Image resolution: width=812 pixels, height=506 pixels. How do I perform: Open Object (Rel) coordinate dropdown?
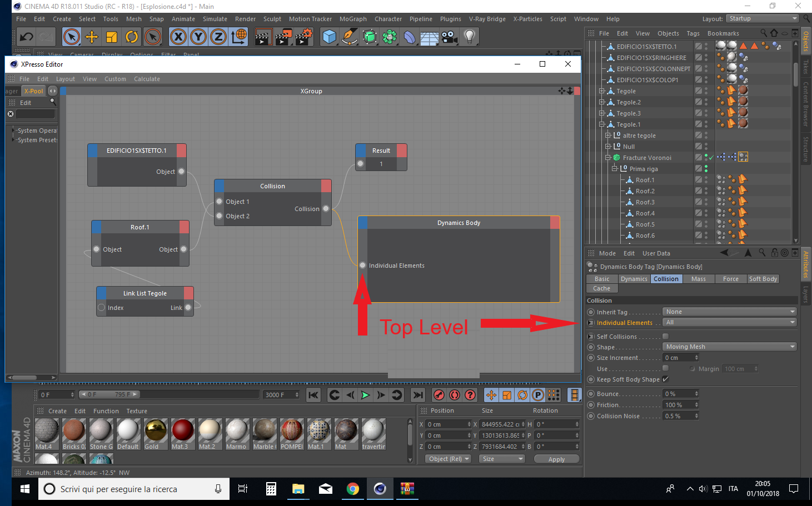449,459
